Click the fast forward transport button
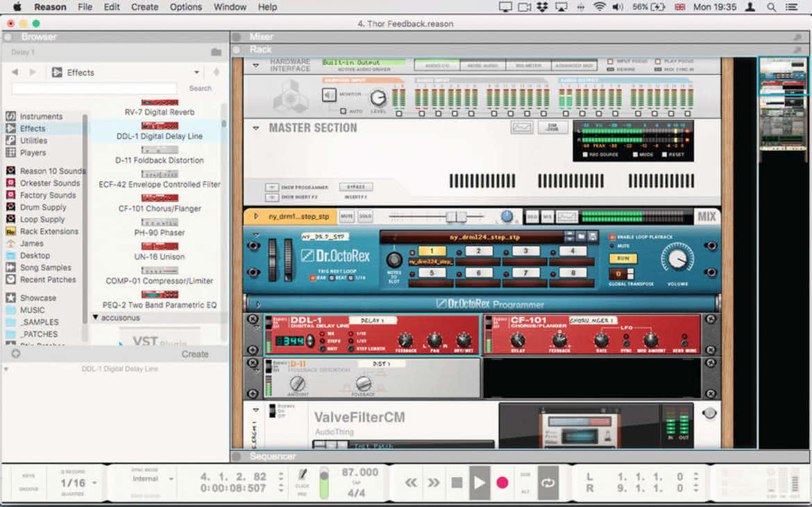The width and height of the screenshot is (812, 507). 434,483
